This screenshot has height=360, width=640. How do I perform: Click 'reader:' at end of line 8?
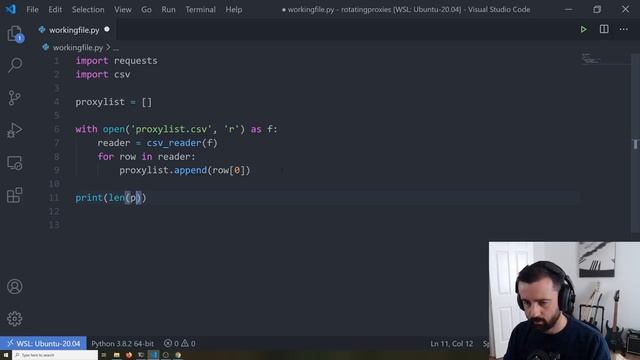[177, 157]
